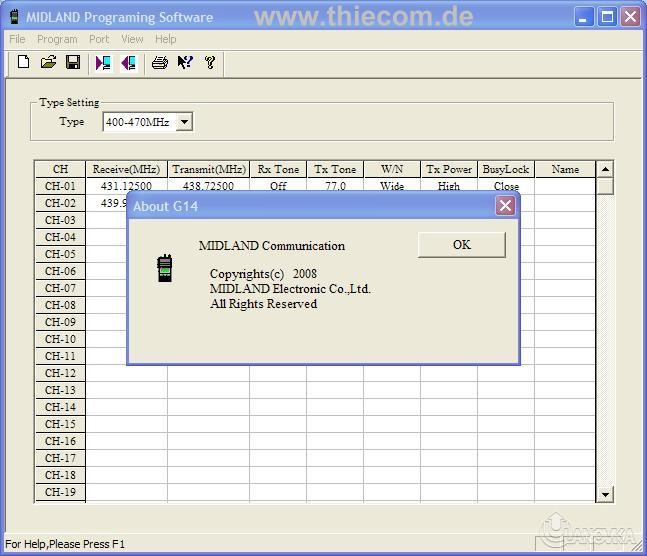Click the read from radio icon
The height and width of the screenshot is (556, 647).
(103, 63)
